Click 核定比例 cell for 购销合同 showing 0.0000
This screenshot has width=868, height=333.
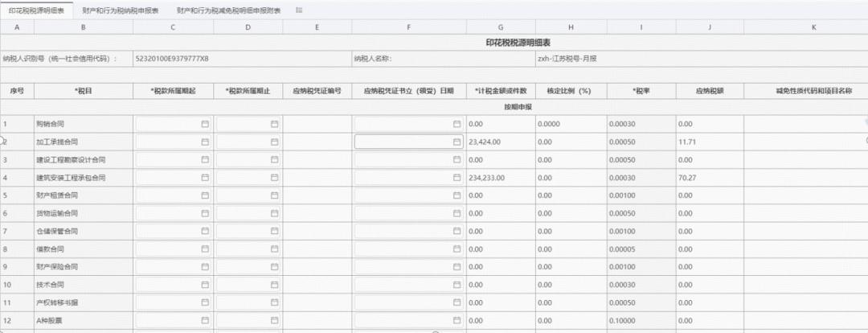(x=571, y=124)
